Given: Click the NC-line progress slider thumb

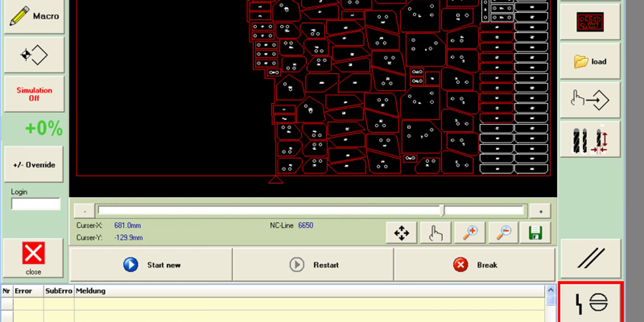Looking at the screenshot, I should [x=443, y=210].
